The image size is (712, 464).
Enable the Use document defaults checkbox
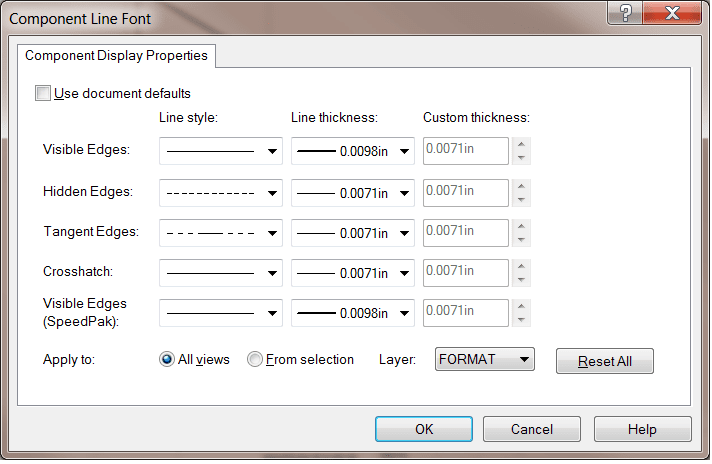tap(43, 93)
